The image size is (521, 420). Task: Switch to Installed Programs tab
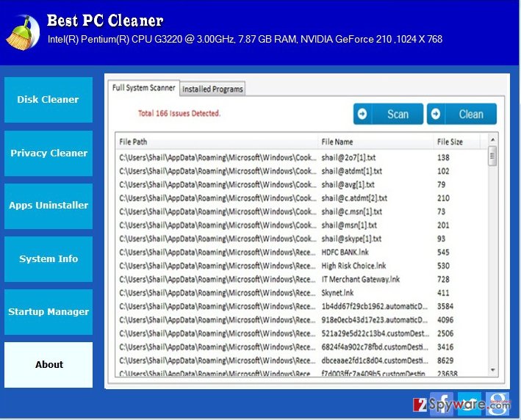pos(212,89)
